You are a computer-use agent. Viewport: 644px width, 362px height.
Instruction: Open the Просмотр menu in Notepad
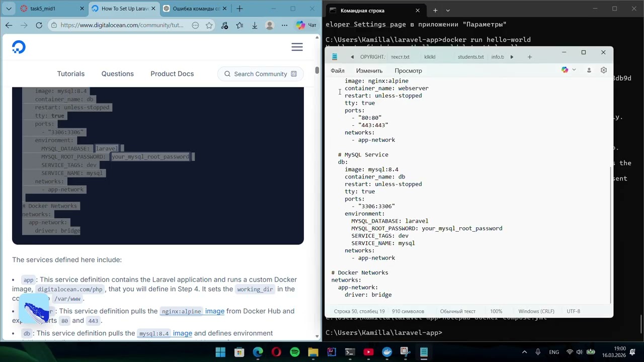(408, 71)
